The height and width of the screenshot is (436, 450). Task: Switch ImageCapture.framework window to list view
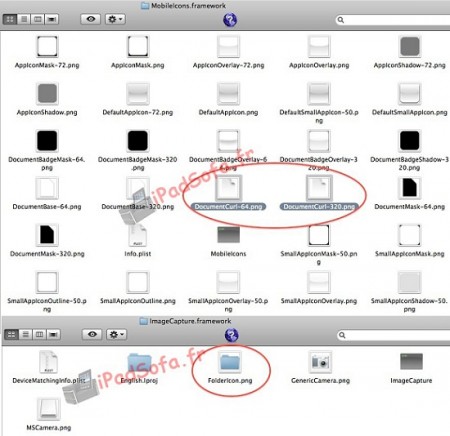click(x=25, y=334)
